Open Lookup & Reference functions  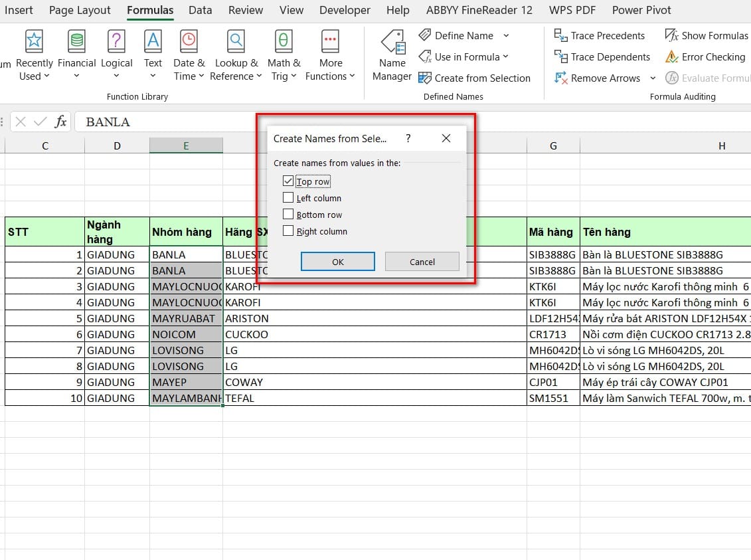tap(236, 43)
